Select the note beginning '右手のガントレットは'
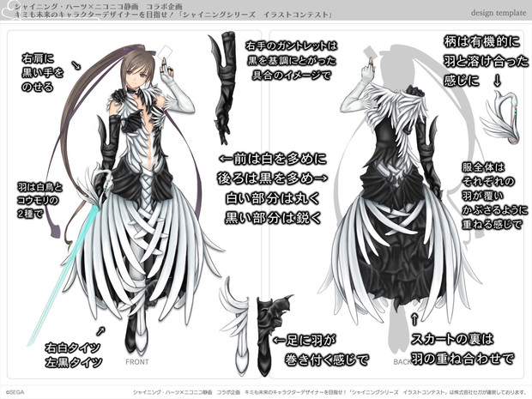Viewport: 532px width, 399px height. click(x=292, y=60)
